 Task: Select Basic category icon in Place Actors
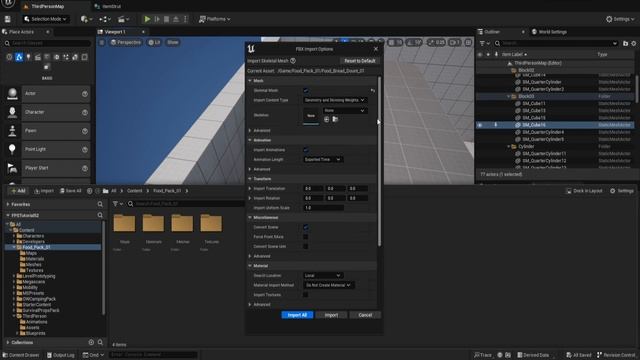coord(19,57)
